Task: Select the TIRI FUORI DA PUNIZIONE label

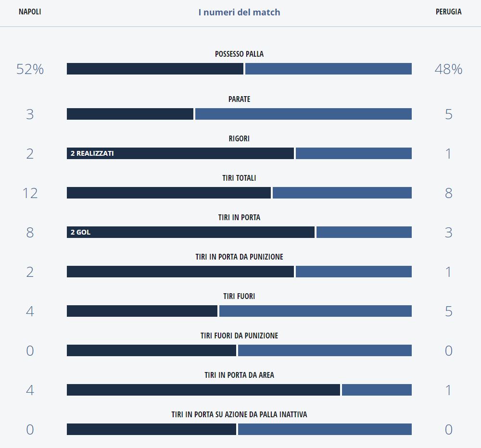Action: (x=239, y=336)
